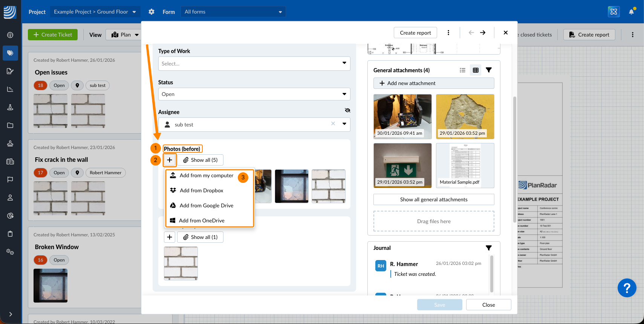The height and width of the screenshot is (324, 644).
Task: Clear the sub test assignee
Action: pos(333,124)
